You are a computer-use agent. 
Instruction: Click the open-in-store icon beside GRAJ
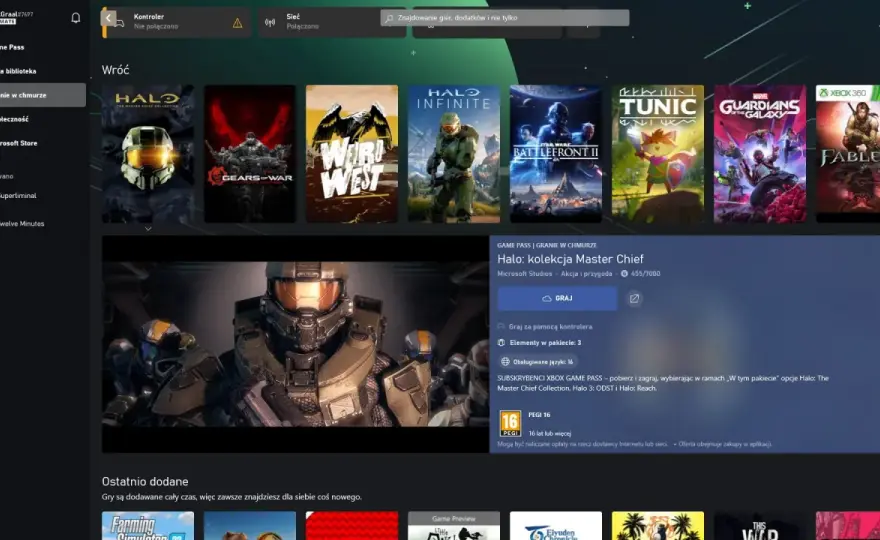pyautogui.click(x=634, y=299)
